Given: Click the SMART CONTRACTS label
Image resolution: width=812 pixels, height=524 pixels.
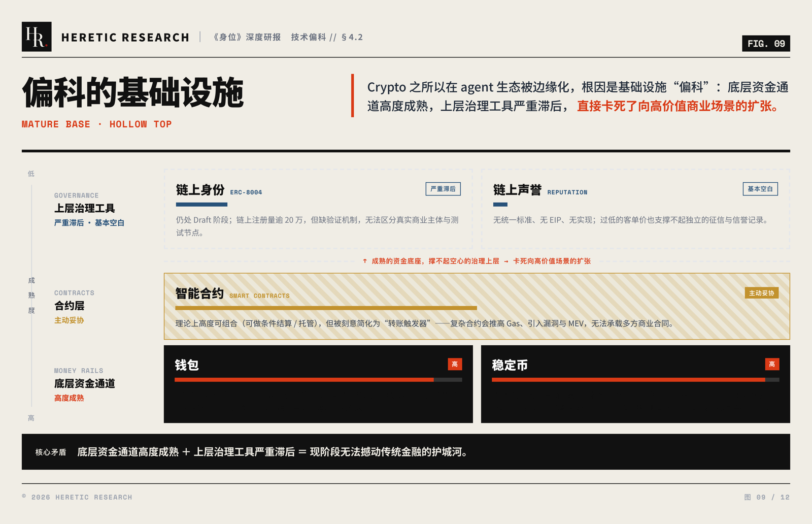Looking at the screenshot, I should (259, 296).
